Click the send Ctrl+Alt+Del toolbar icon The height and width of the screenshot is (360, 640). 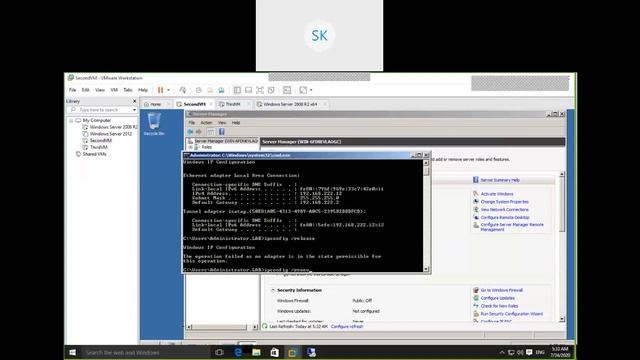coord(182,90)
